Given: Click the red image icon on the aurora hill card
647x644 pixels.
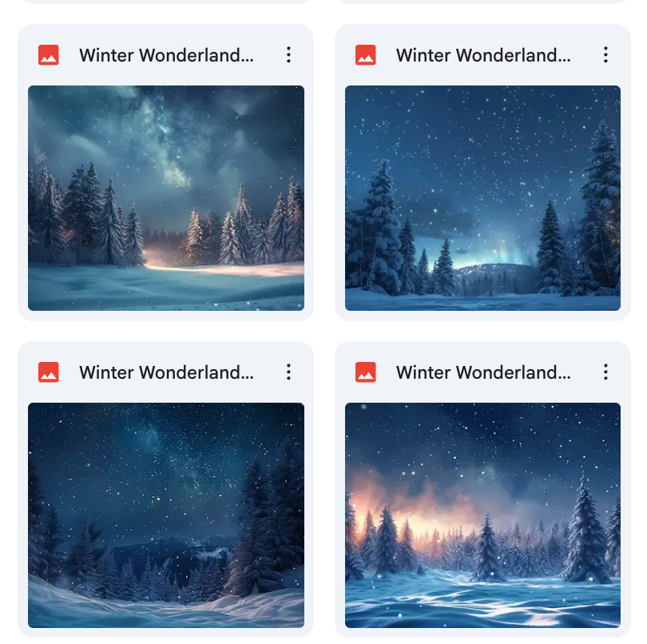Looking at the screenshot, I should coord(366,55).
